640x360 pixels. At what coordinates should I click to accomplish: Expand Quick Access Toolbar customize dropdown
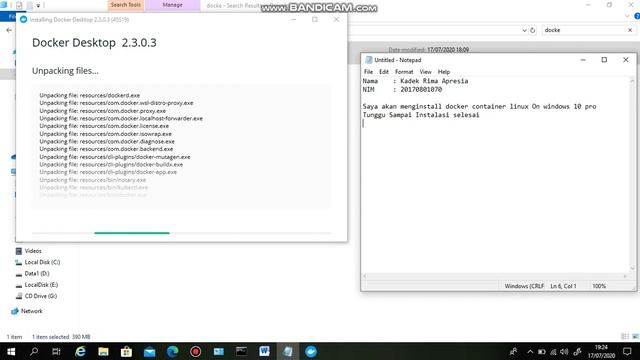click(38, 6)
